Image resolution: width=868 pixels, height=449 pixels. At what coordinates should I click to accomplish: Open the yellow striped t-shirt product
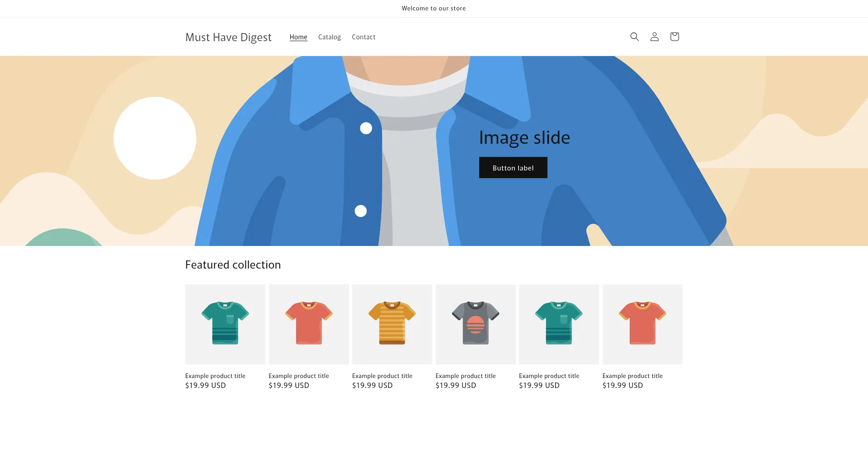[392, 324]
